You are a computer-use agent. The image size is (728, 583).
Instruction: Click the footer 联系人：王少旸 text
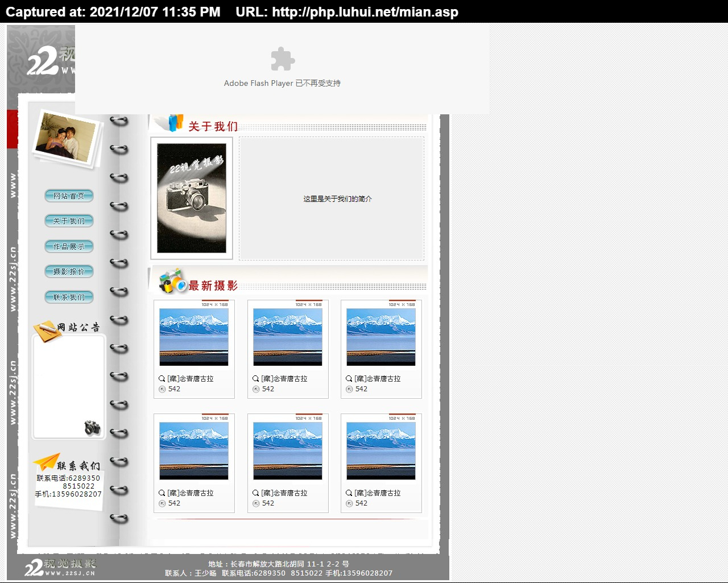(x=191, y=573)
